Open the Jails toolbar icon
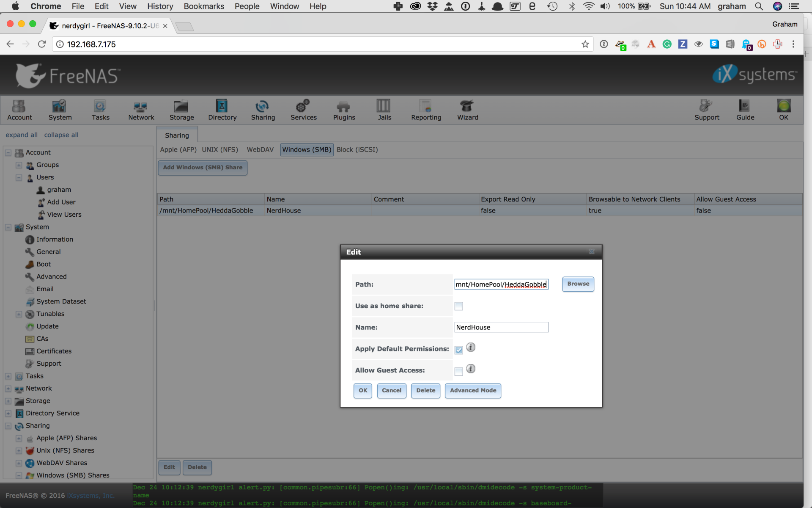 384,110
